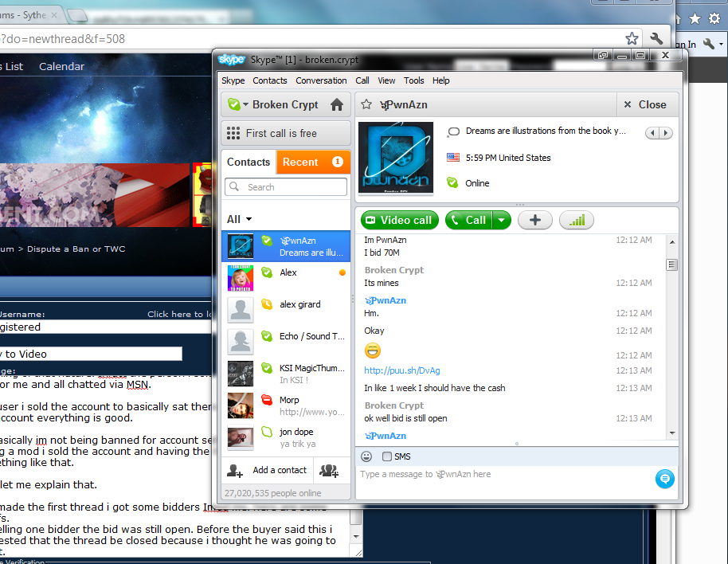Open the Conversation menu
This screenshot has width=728, height=564.
pyautogui.click(x=321, y=80)
